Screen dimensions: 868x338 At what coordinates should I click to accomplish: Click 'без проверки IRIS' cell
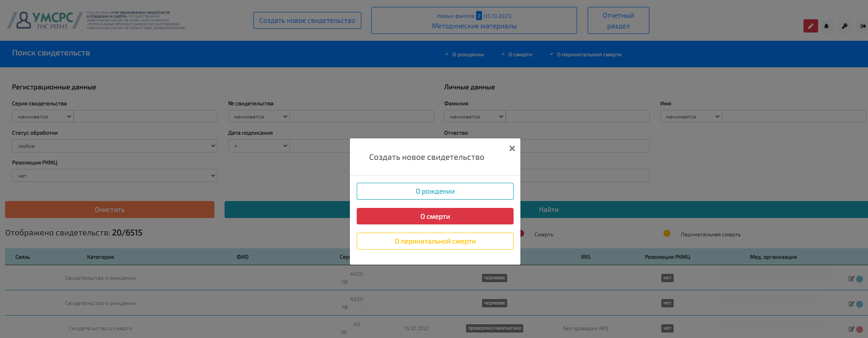(x=585, y=328)
